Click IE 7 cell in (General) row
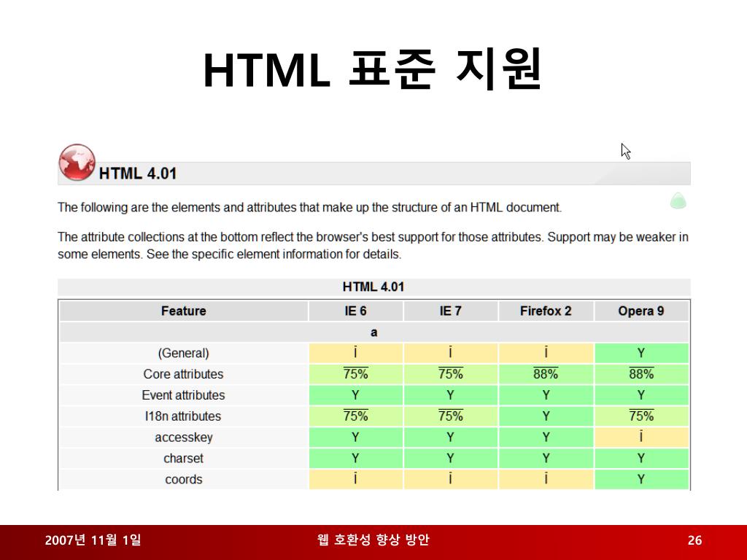The image size is (747, 560). [450, 354]
